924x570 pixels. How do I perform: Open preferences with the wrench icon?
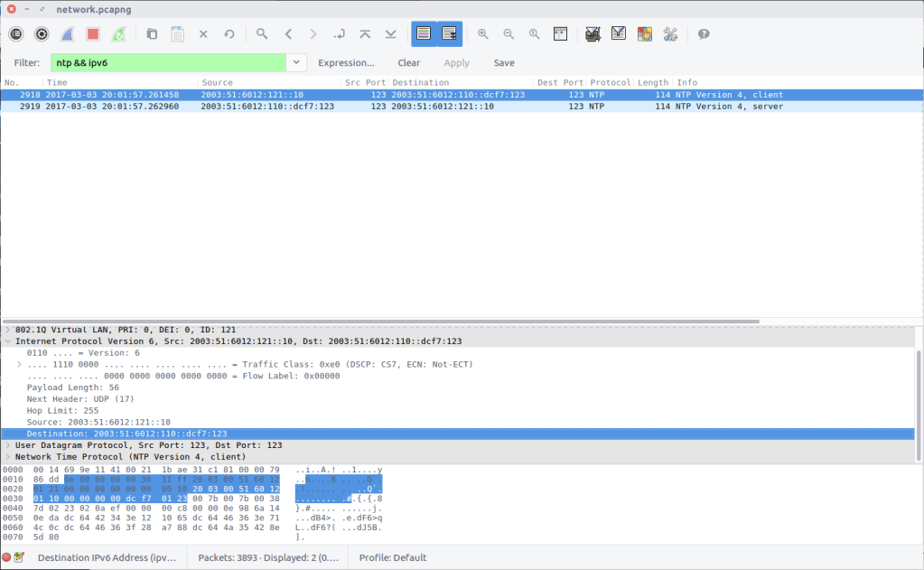(x=670, y=34)
